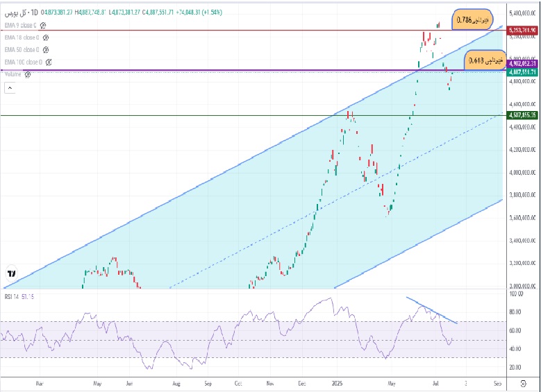Select the dashed channel midline
541x392 pixels.
point(336,201)
